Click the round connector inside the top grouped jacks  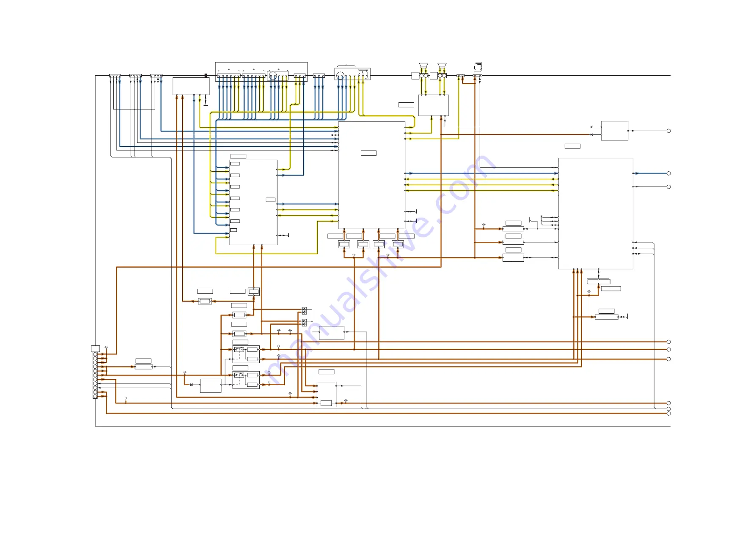(273, 76)
